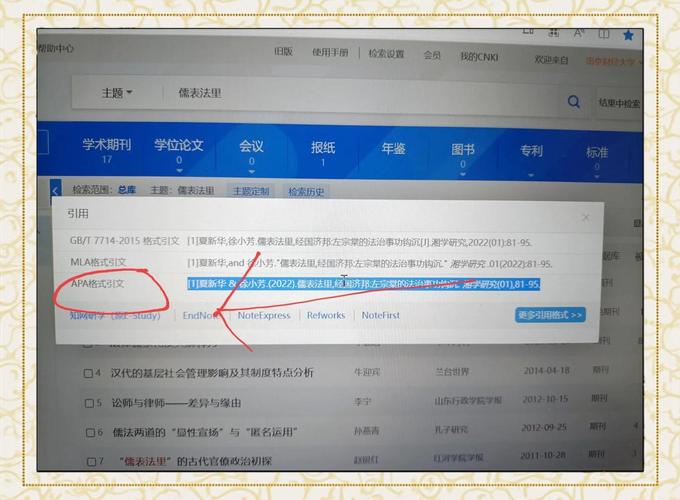Viewport: 680px width, 500px height.
Task: Expand dropdown arrow under 会议
Action: coord(252,172)
